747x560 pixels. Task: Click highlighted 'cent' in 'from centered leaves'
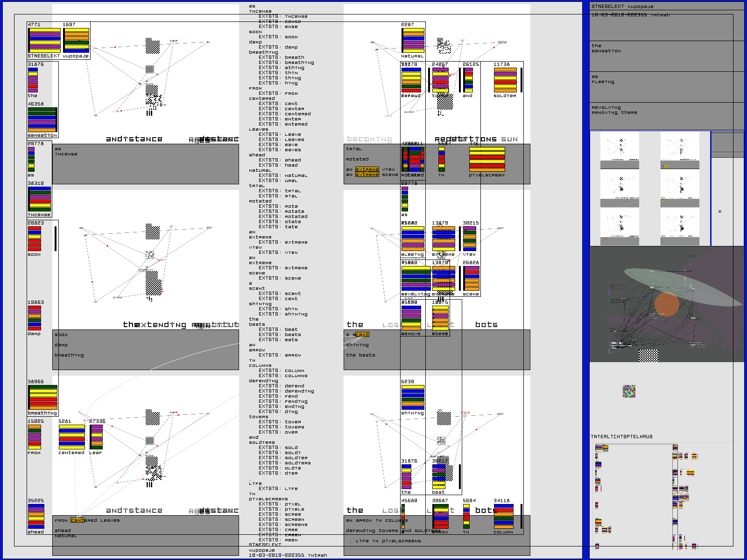coord(78,520)
